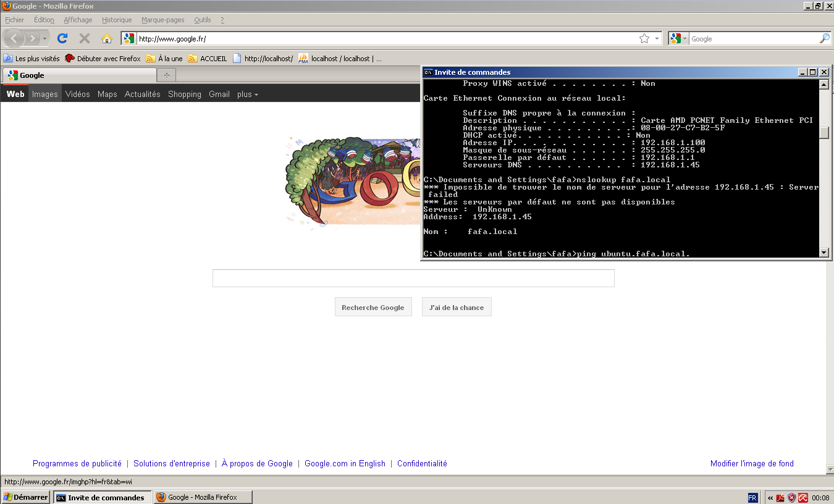Expand the 'plus' more services dropdown
Image resolution: width=834 pixels, height=504 pixels.
248,94
